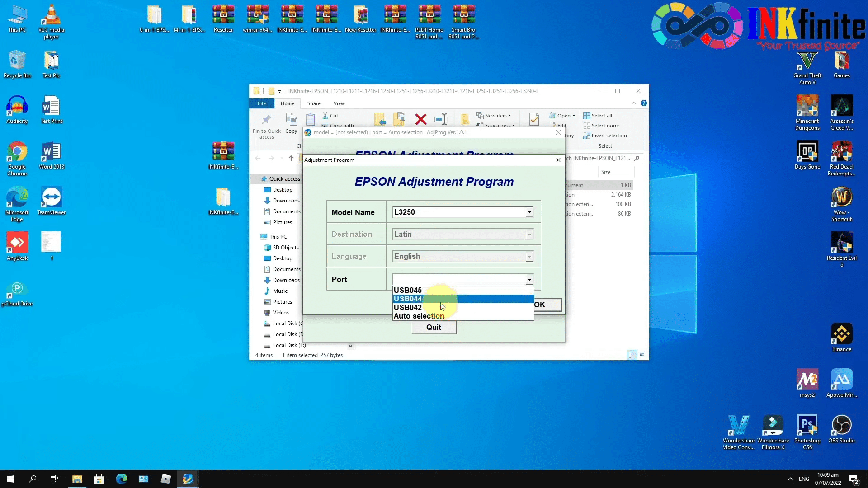Open Music in navigation pane
868x488 pixels.
pyautogui.click(x=276, y=291)
